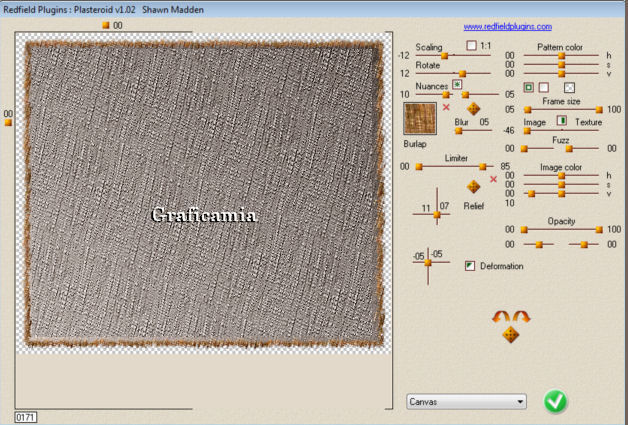This screenshot has height=425, width=628.
Task: Click the left Nuances slider handle
Action: pyautogui.click(x=445, y=95)
